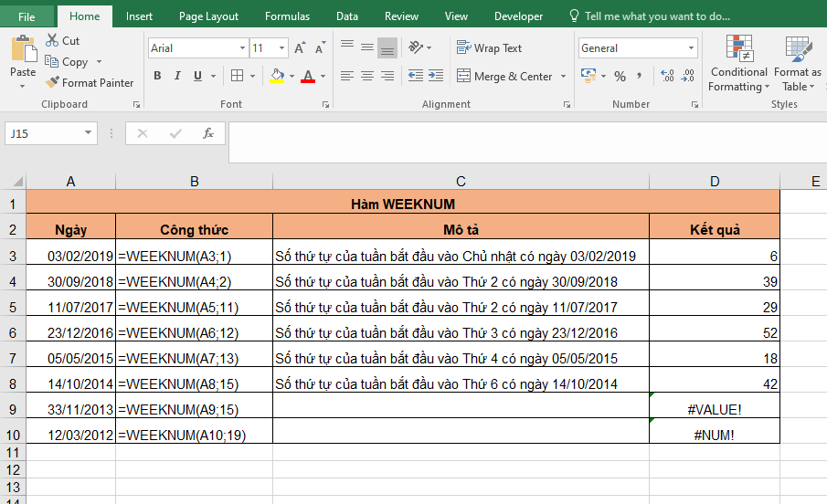Open the Borders tool in Font group
The width and height of the screenshot is (827, 504).
pyautogui.click(x=238, y=76)
